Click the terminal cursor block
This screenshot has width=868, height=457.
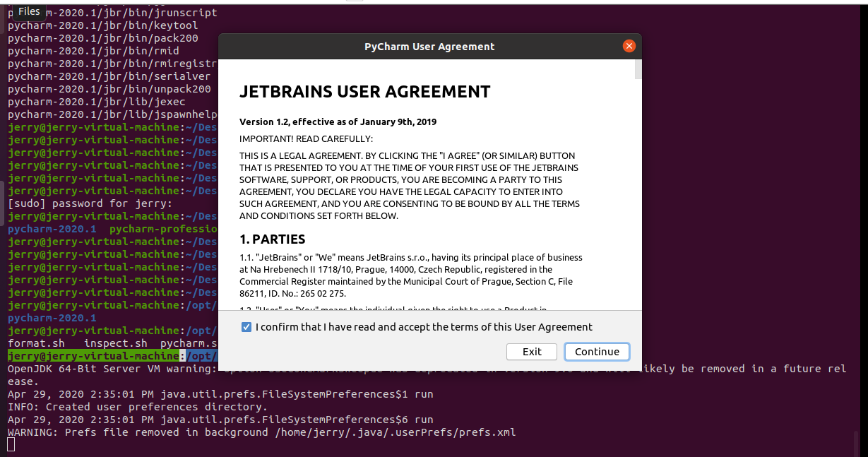(11, 444)
